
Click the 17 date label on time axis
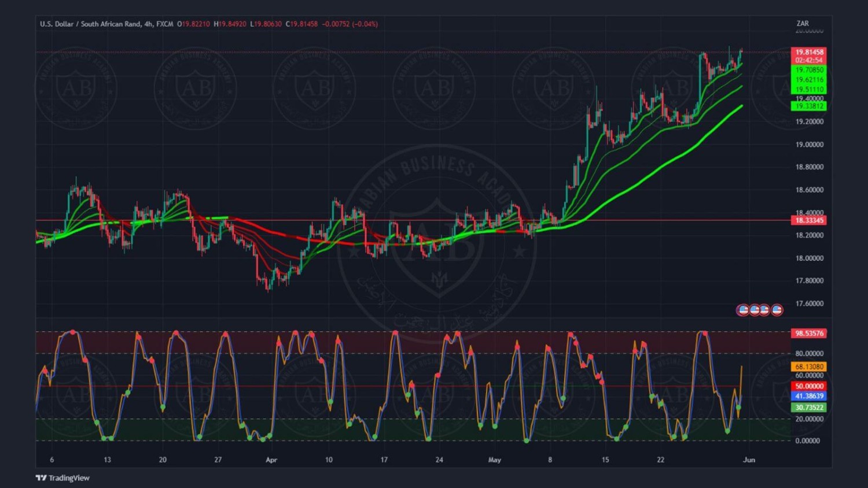tap(384, 460)
